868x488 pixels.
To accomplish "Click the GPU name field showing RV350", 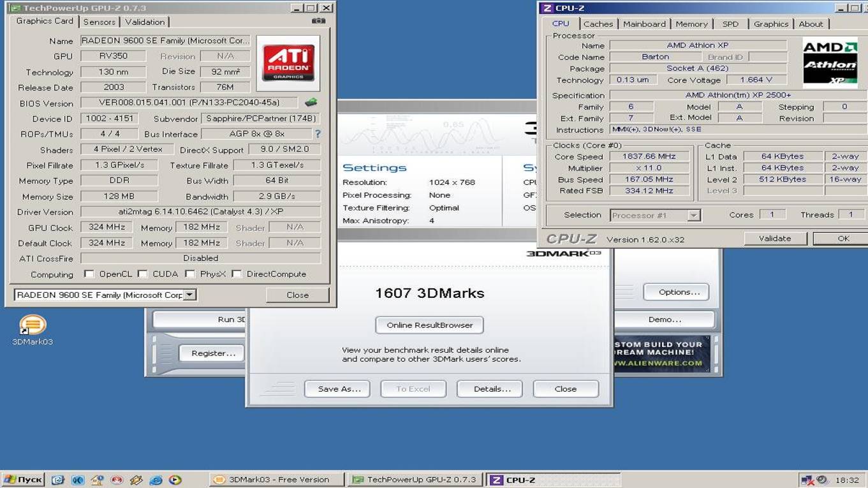I will (114, 56).
